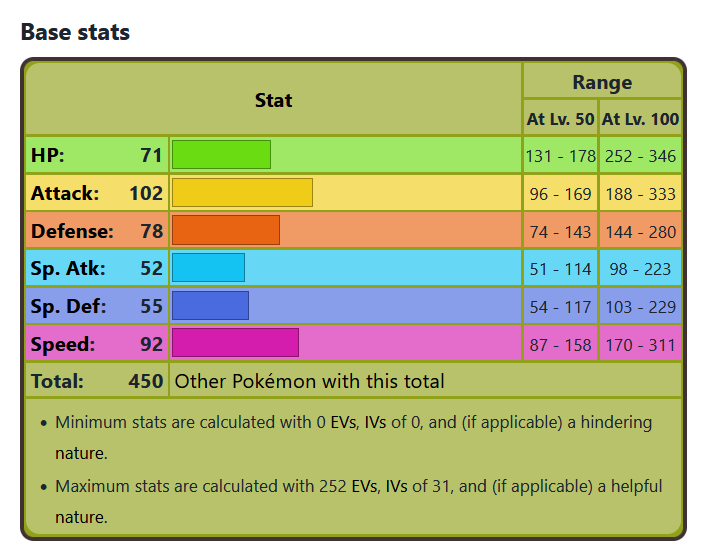Click the HP stat label
703x546 pixels.
[x=48, y=156]
